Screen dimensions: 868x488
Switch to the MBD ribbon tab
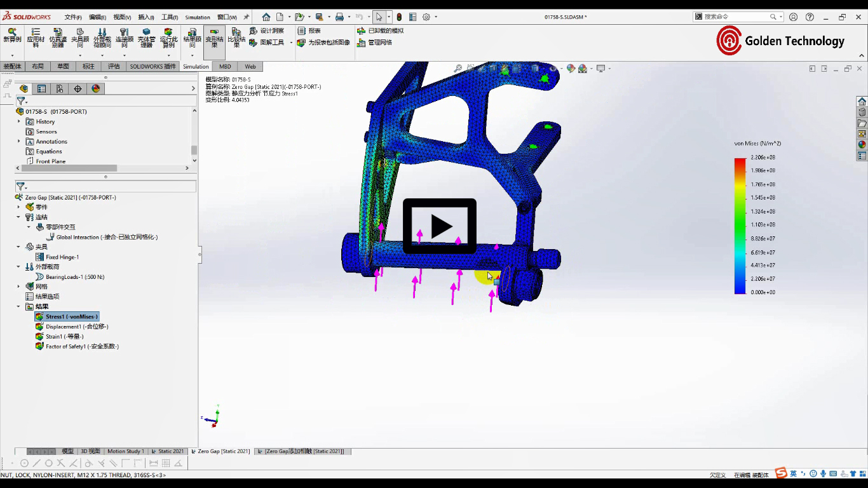[x=225, y=67]
